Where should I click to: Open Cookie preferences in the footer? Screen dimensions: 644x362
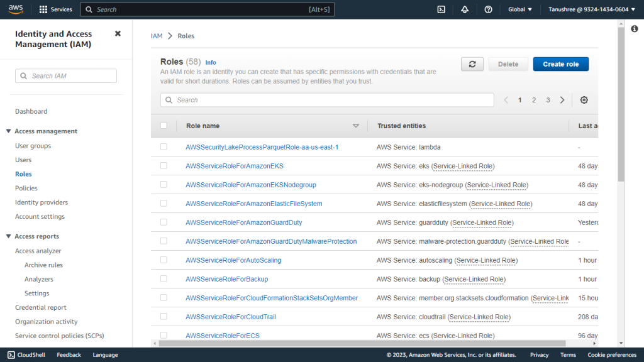612,355
